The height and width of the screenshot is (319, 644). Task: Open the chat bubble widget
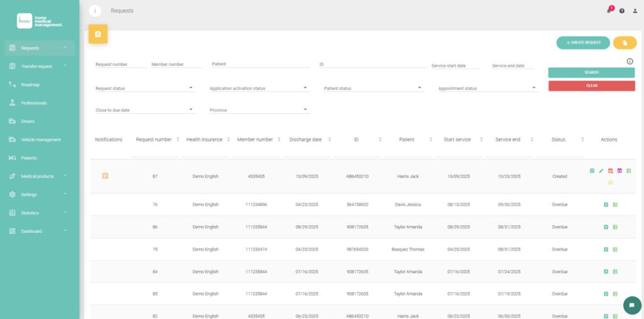(x=631, y=305)
